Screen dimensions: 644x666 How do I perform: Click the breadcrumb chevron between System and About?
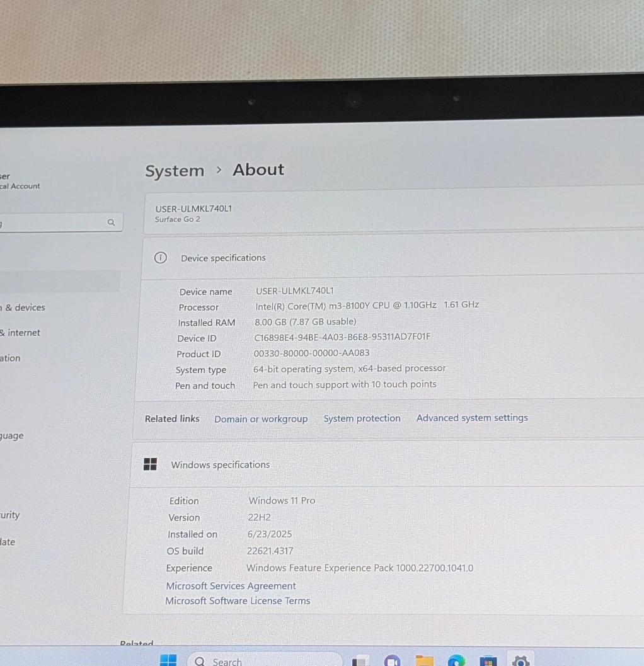coord(219,170)
